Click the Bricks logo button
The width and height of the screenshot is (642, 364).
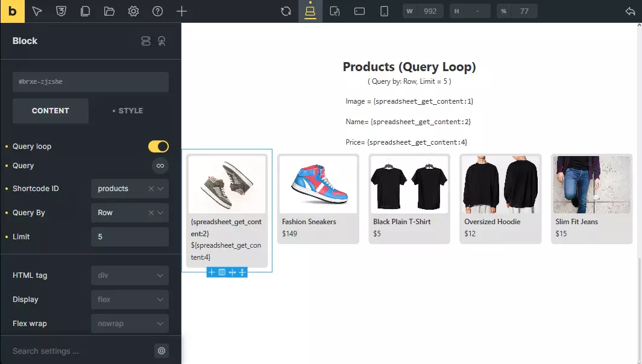[12, 11]
